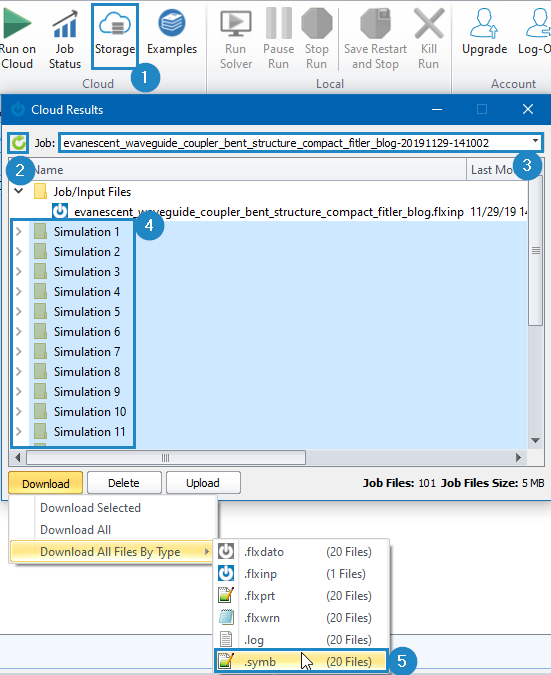Screen dimensions: 551x675
Task: Open the Examples icon
Action: coord(172,24)
